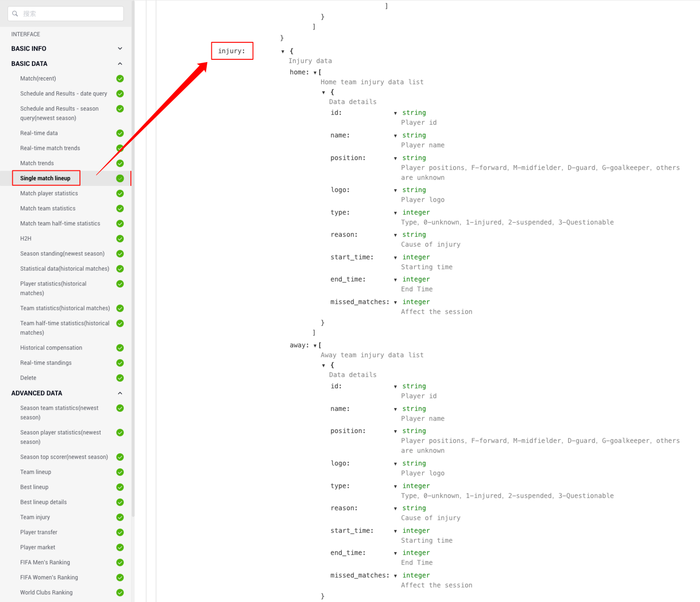Expand the BASIC INFO section

click(x=120, y=48)
